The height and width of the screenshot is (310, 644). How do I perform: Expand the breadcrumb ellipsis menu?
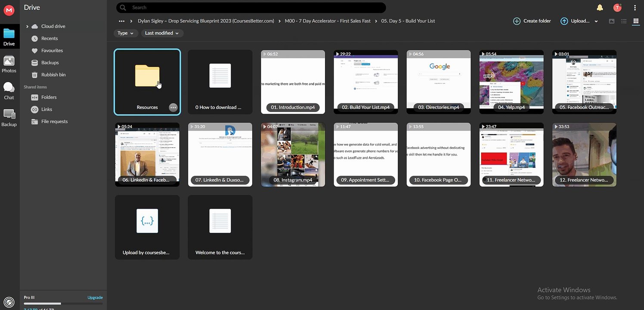122,21
